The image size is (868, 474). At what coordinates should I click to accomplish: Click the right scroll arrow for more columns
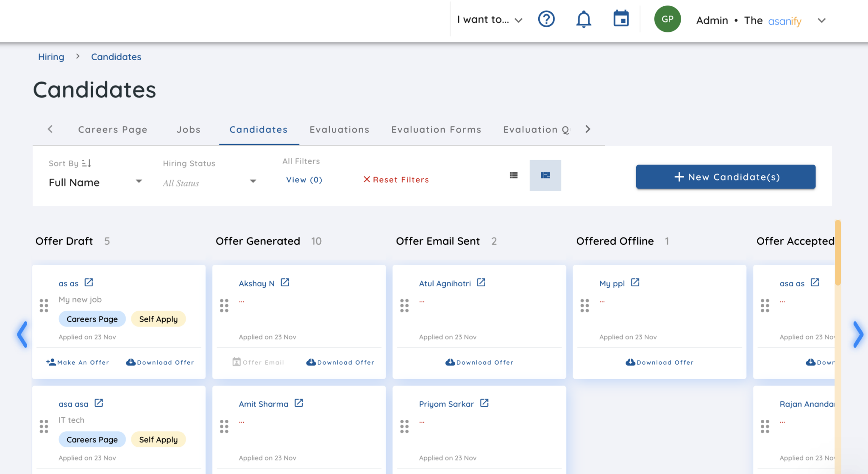[859, 335]
